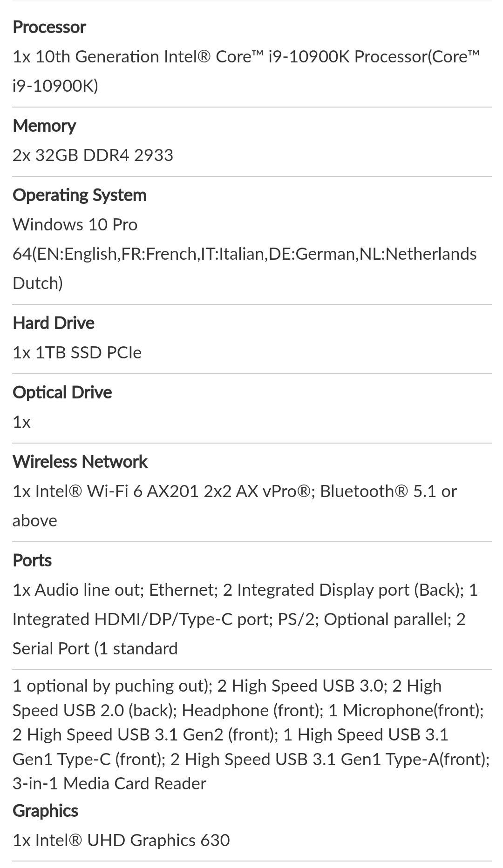Click the 1x 1TB SSD PCIe value

point(77,353)
